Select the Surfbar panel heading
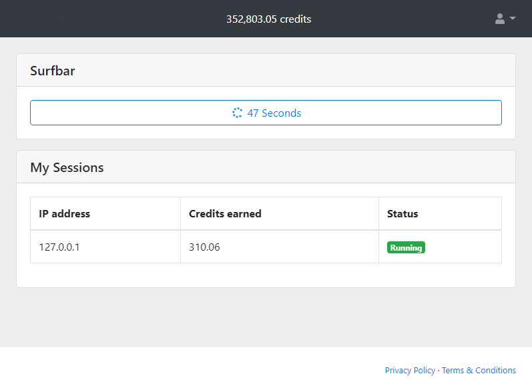The height and width of the screenshot is (392, 532). 53,71
